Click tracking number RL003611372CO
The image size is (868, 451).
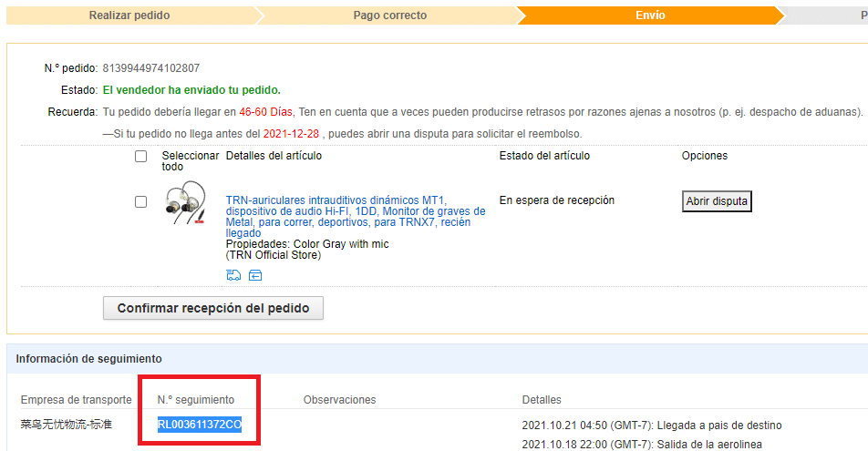pyautogui.click(x=200, y=425)
